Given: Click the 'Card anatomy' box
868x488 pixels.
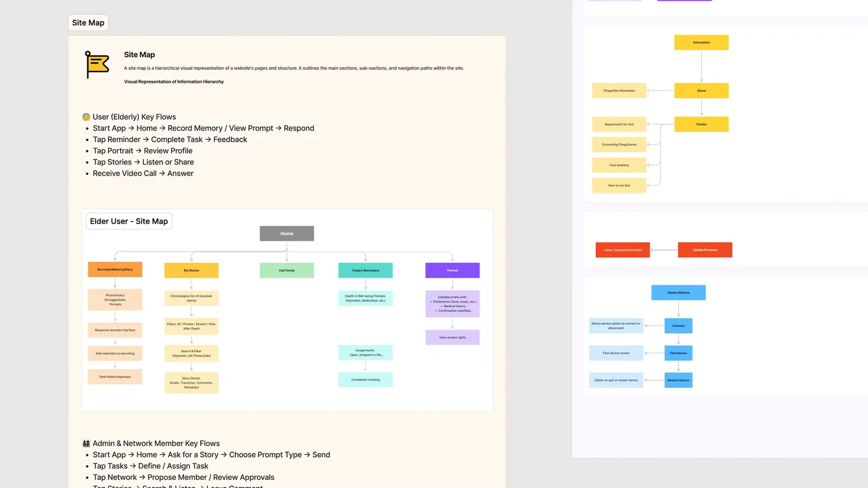Looking at the screenshot, I should click(x=619, y=165).
